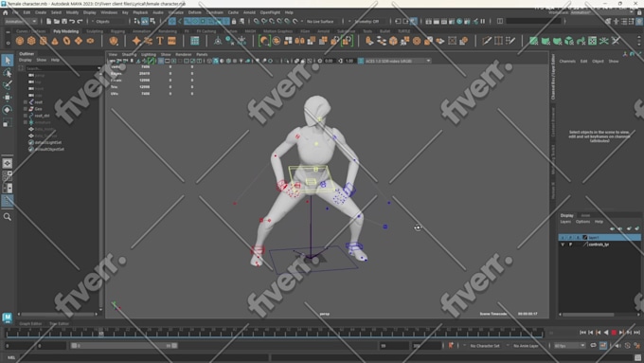Open the Channel Box Channels menu
Viewport: 644px width, 363px height.
pos(567,62)
